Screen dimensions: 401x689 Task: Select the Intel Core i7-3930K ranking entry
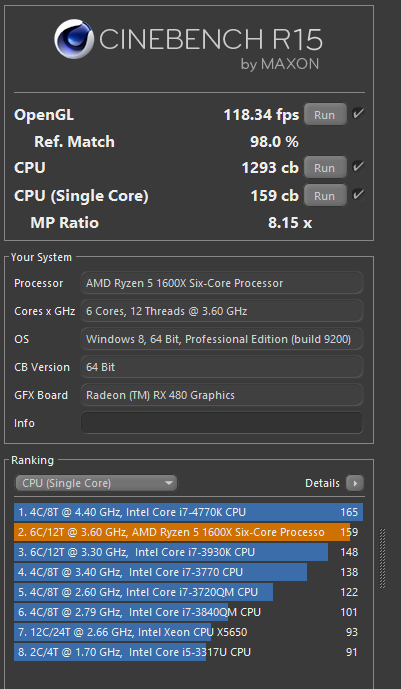point(188,552)
